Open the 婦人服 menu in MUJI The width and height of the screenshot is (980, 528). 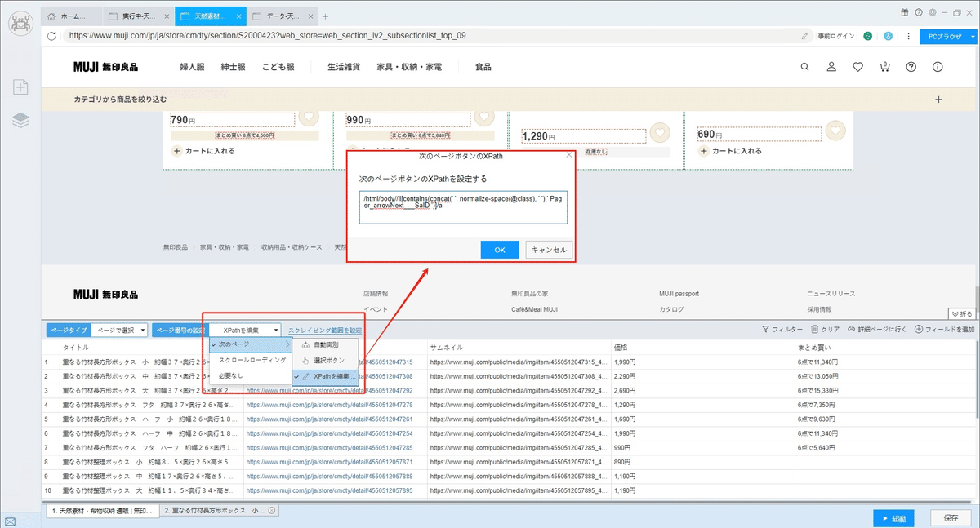[x=191, y=67]
